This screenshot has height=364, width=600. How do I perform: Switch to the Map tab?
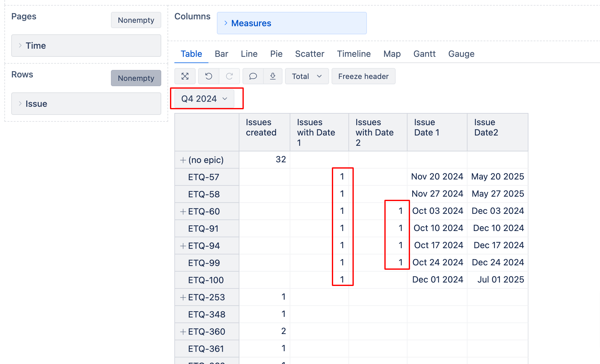pos(392,54)
